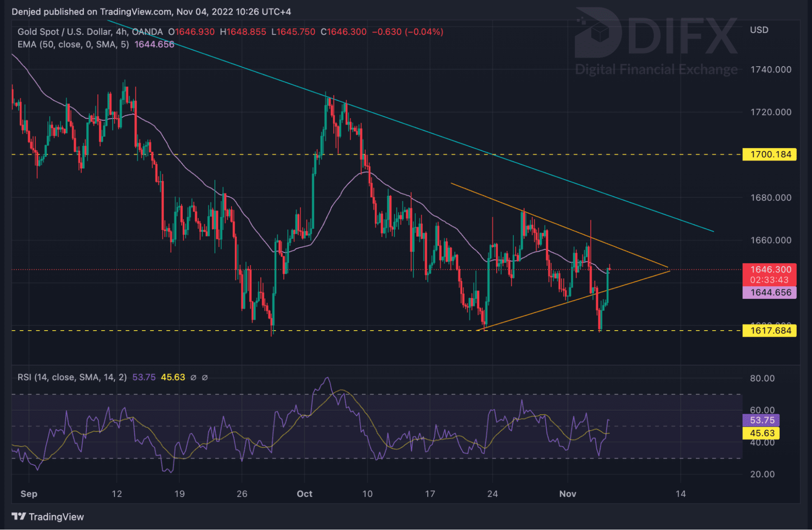Open the EMA (50, close, 0, SMA, 5) legend
This screenshot has height=530, width=812.
point(73,44)
